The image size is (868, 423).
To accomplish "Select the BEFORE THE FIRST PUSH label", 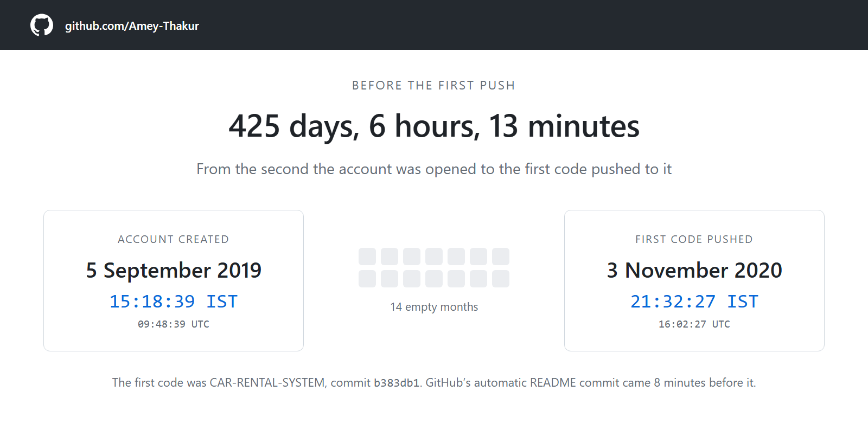I will [433, 85].
